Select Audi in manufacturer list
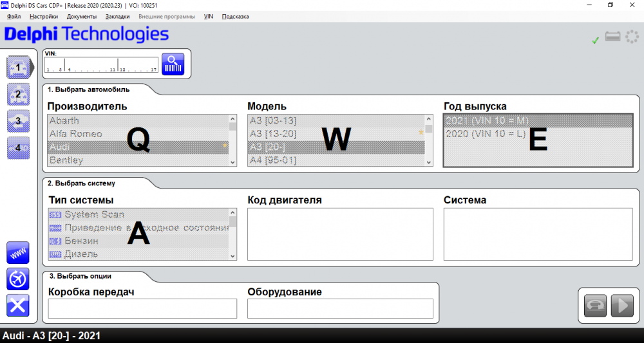Image resolution: width=644 pixels, height=343 pixels. tap(138, 147)
